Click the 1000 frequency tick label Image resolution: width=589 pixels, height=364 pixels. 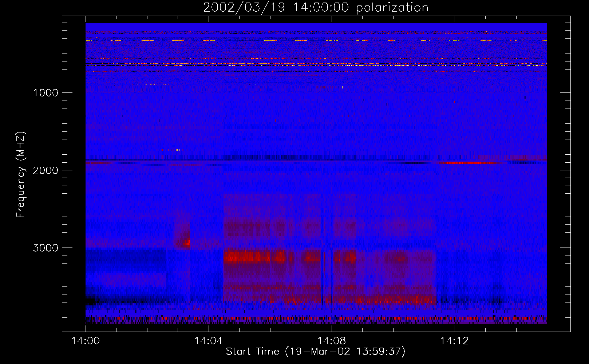tap(46, 93)
